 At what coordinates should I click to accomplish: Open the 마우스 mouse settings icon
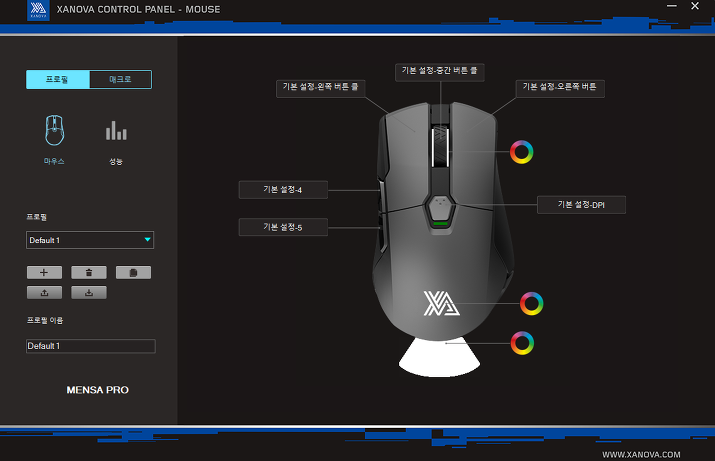(54, 130)
